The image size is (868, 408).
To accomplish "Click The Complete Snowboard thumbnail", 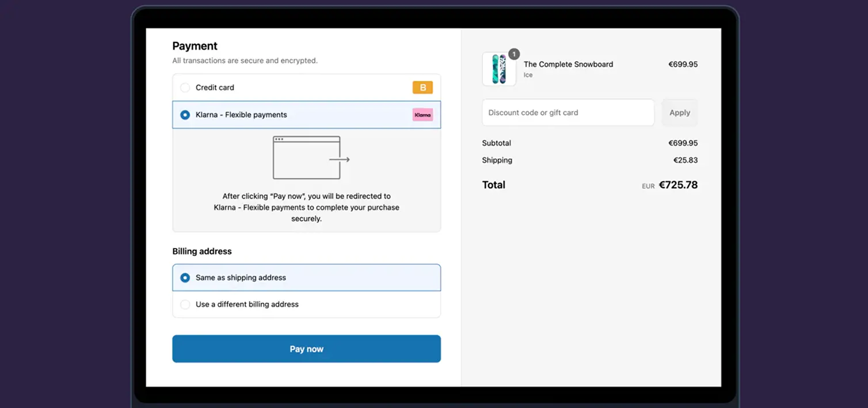I will click(x=498, y=68).
